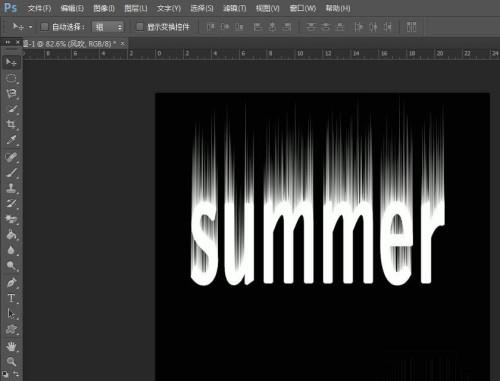Close the document tab
The height and width of the screenshot is (381, 500).
tap(122, 43)
